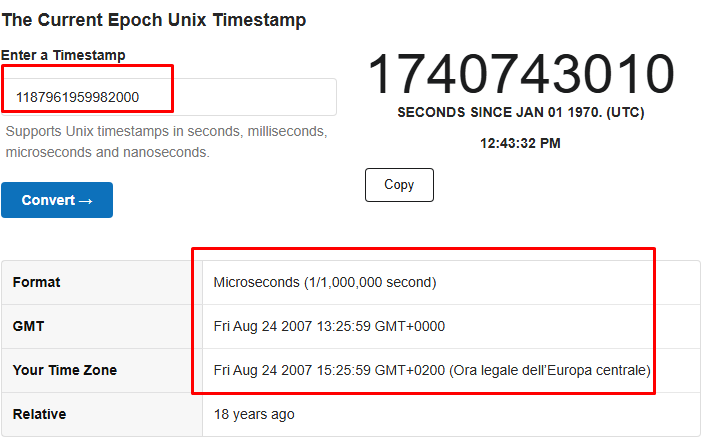Click the Convert button's arrow icon
This screenshot has width=715, height=446.
click(85, 201)
